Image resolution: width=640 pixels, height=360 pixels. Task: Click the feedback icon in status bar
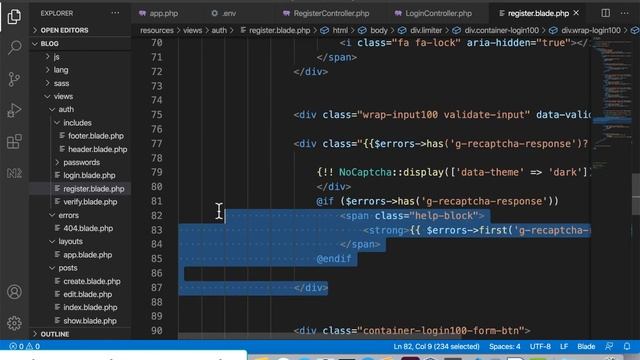609,346
